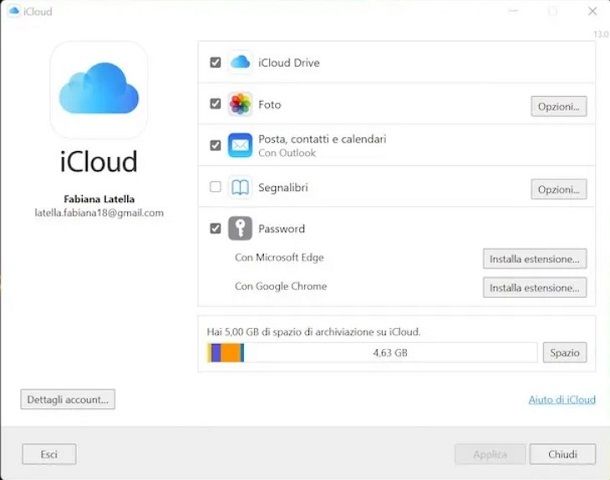Install extension for Microsoft Edge

pyautogui.click(x=535, y=259)
